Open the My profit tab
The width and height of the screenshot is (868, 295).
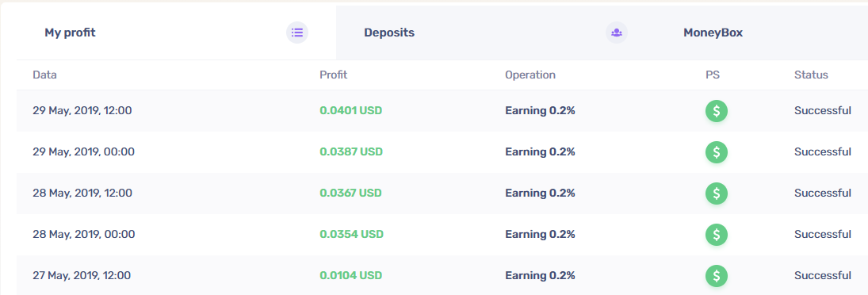pyautogui.click(x=176, y=33)
